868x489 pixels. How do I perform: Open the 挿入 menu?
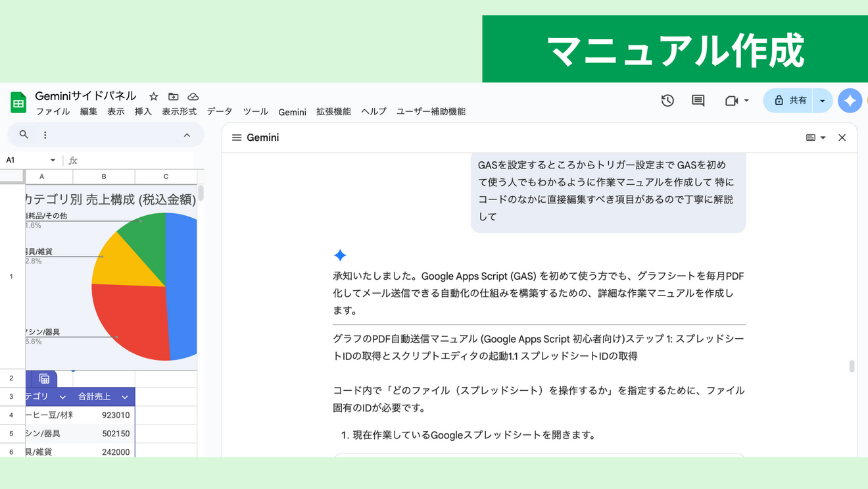tap(143, 112)
